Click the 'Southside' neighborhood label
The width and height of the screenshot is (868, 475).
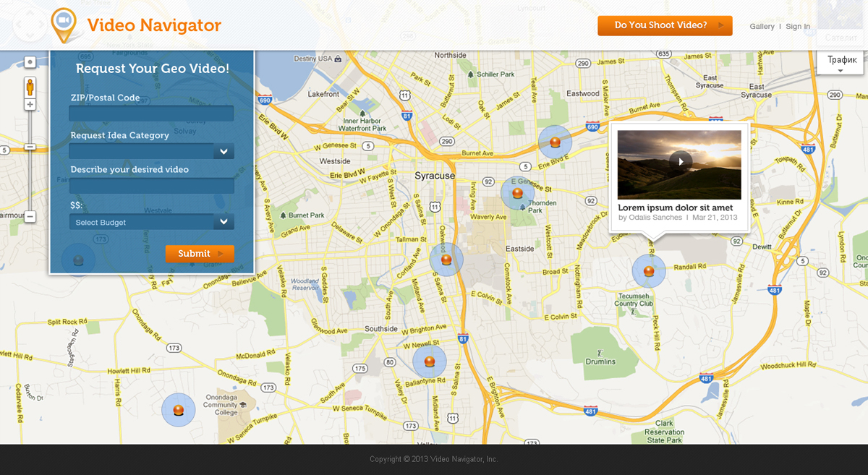(381, 328)
